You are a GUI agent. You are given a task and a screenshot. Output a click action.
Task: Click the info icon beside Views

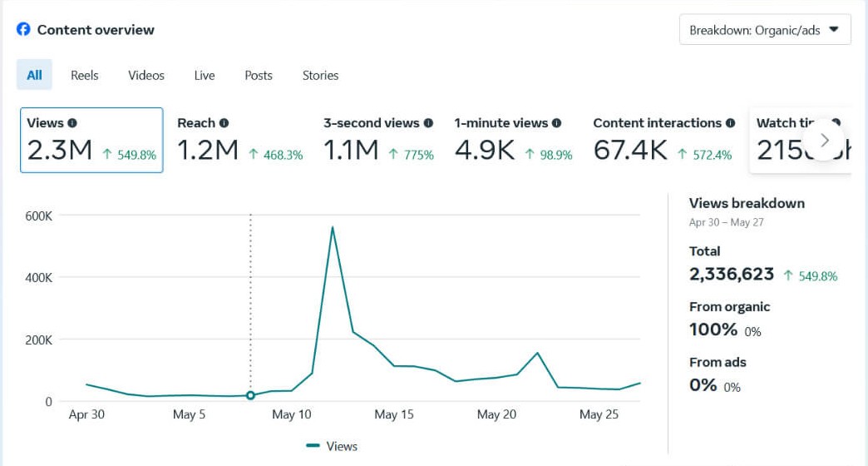point(72,123)
